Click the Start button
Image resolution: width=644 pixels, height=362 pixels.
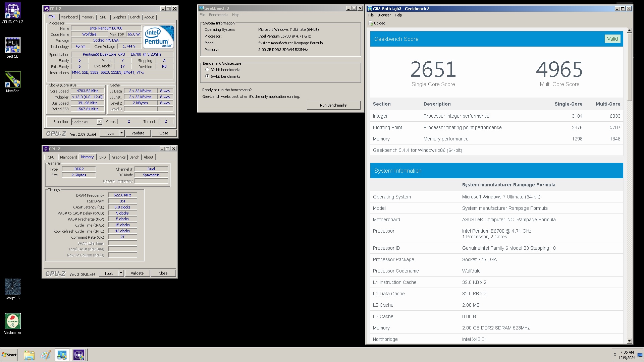click(x=9, y=355)
